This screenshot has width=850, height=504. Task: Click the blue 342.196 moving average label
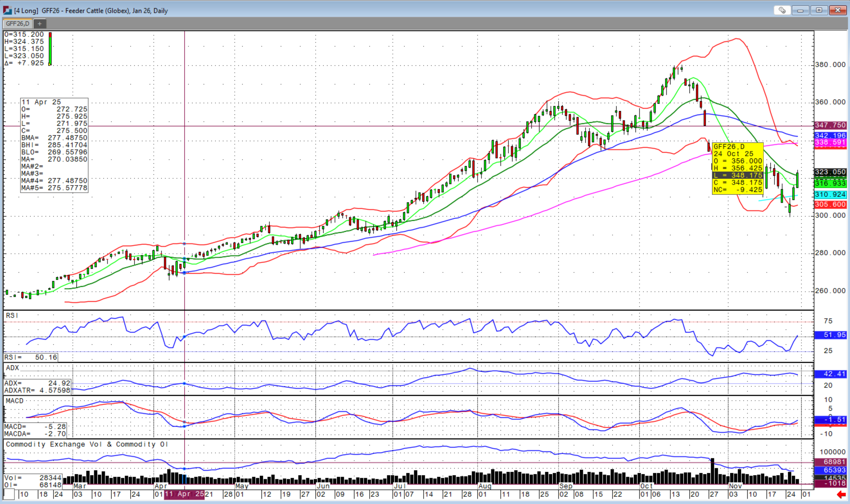pos(830,136)
